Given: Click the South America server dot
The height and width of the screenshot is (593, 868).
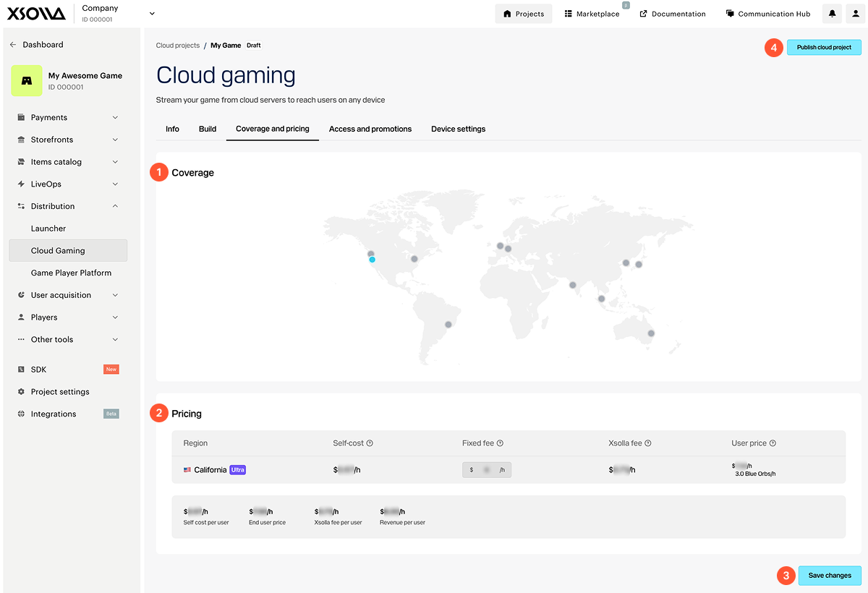Looking at the screenshot, I should click(x=448, y=325).
